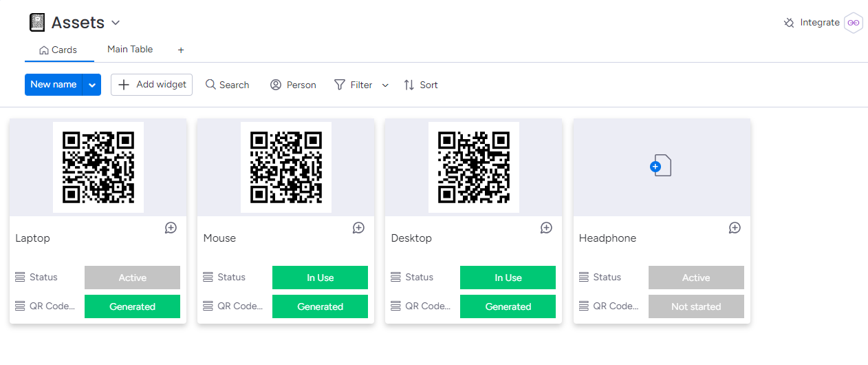Change the Mouse QR Code Generated cell
This screenshot has width=868, height=365.
click(x=320, y=306)
